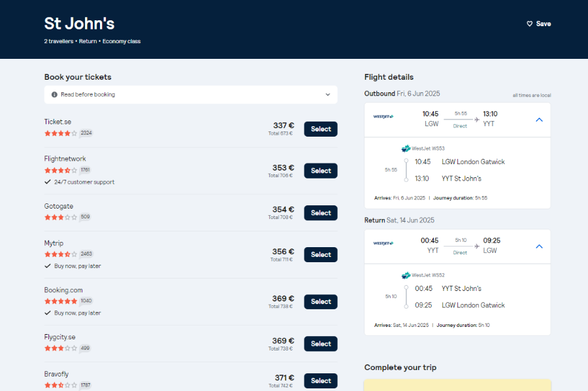Click Return Sat, 14 Jun 2025 heading

399,220
